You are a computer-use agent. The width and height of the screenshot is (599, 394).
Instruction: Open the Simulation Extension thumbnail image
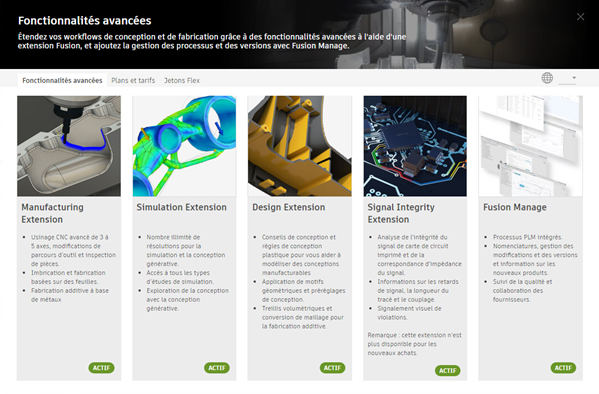click(184, 146)
